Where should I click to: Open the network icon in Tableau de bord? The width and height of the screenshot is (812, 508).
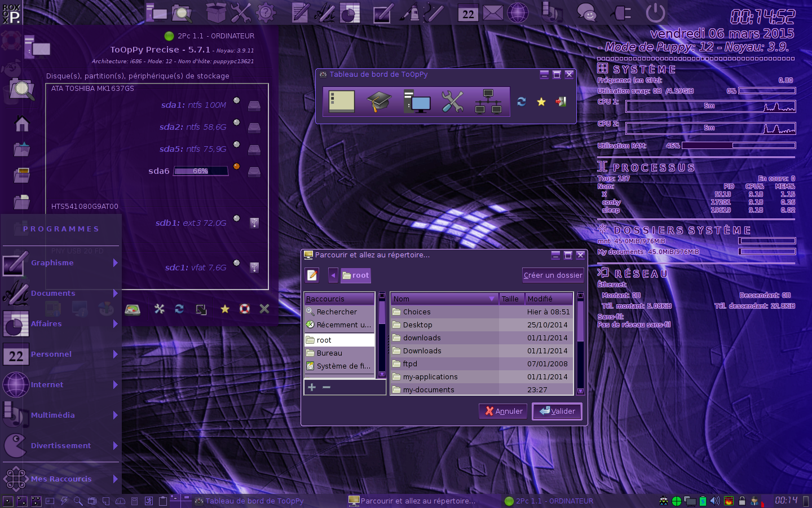point(488,102)
